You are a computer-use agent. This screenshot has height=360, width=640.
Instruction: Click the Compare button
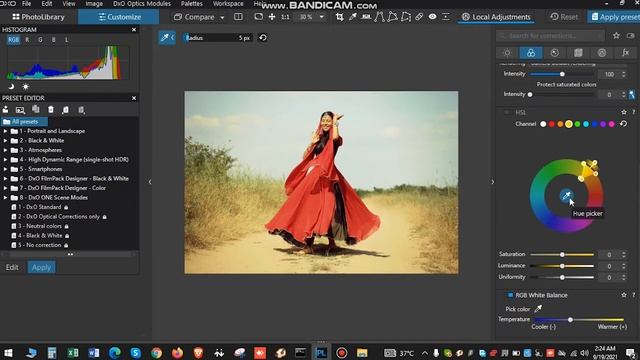coord(194,17)
